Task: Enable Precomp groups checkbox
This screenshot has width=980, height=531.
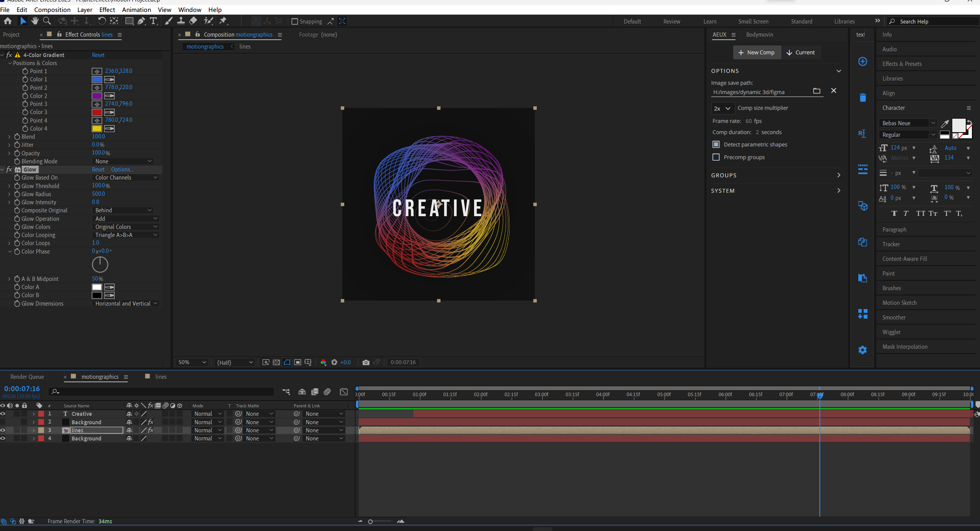Action: pyautogui.click(x=716, y=157)
